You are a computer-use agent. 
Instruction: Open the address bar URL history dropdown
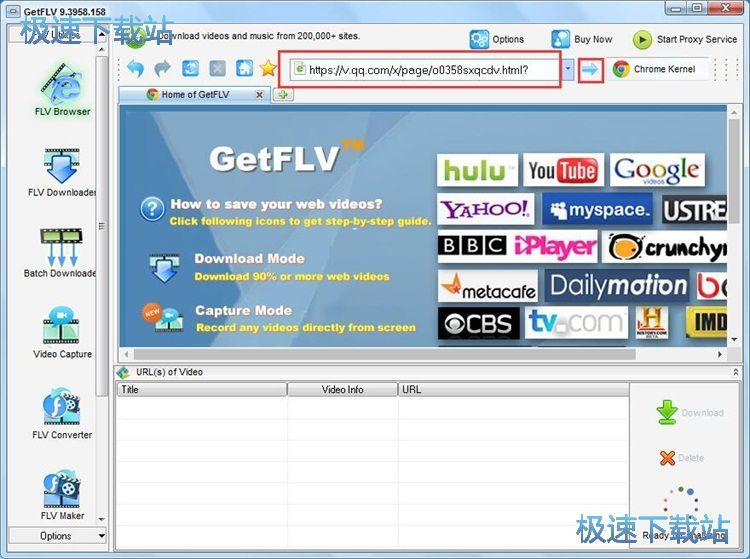[568, 69]
